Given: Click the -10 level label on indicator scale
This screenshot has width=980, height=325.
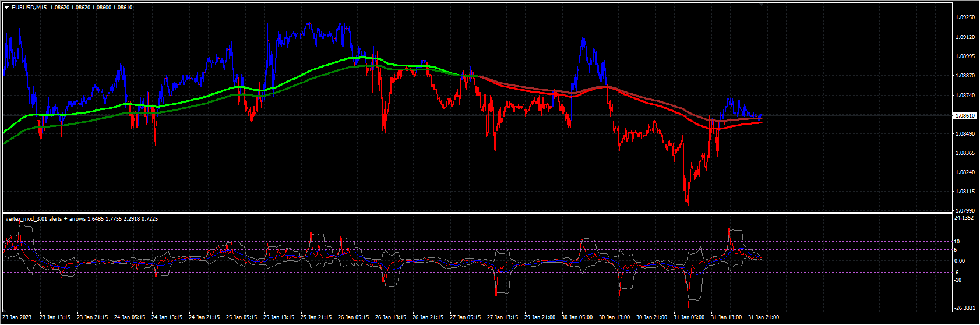Looking at the screenshot, I should (x=958, y=280).
